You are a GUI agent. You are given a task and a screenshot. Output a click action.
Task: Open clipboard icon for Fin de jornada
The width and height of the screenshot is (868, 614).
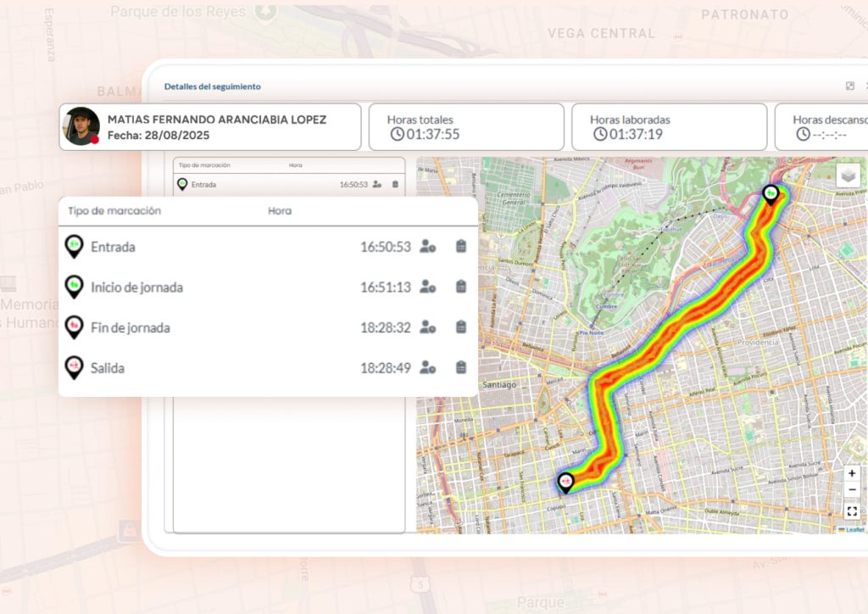click(461, 327)
